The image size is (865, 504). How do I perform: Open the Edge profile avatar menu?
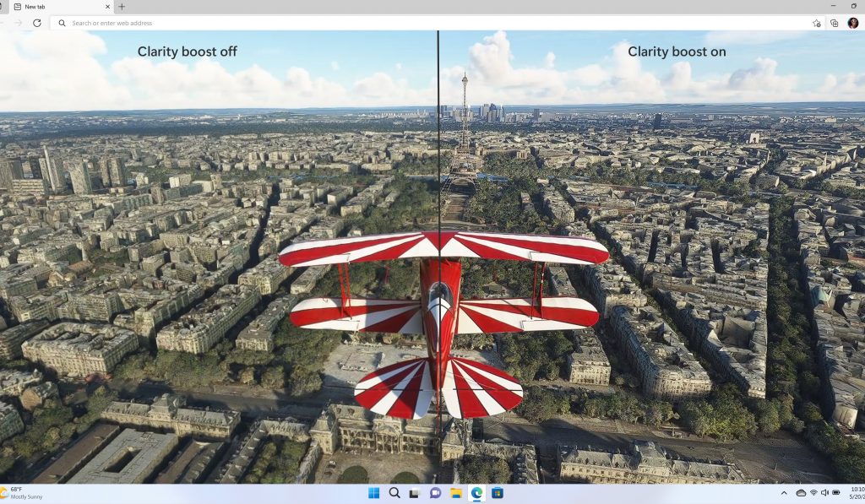point(855,23)
